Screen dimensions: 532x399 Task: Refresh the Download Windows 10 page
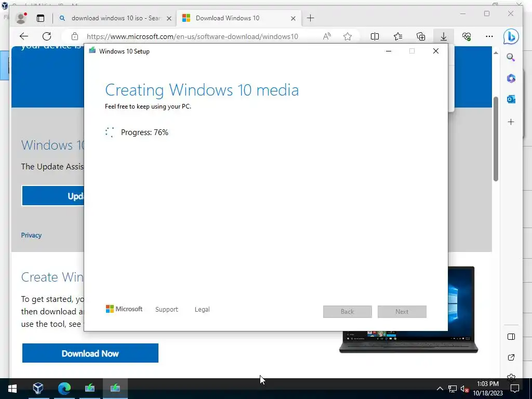click(47, 36)
